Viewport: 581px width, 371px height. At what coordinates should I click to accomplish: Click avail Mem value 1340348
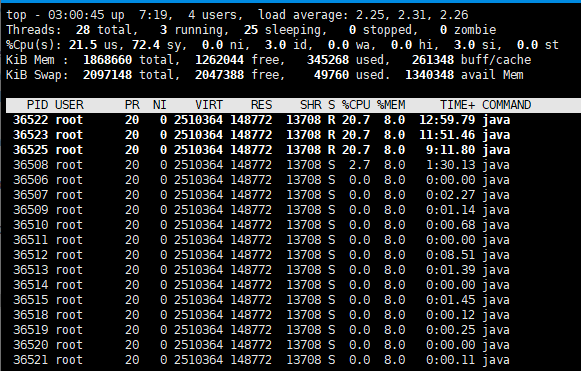point(429,75)
